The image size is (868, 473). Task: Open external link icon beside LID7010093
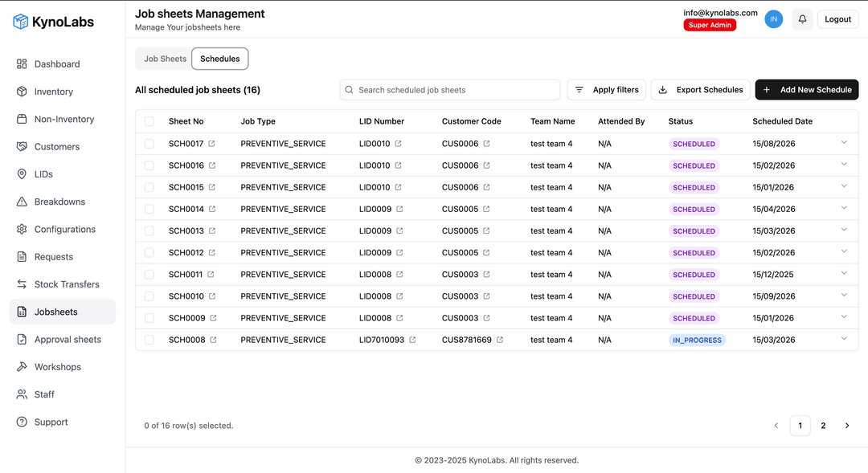[x=412, y=340]
